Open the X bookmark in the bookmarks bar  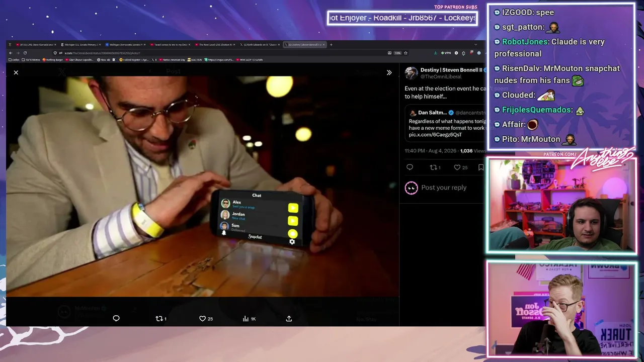pos(155,60)
